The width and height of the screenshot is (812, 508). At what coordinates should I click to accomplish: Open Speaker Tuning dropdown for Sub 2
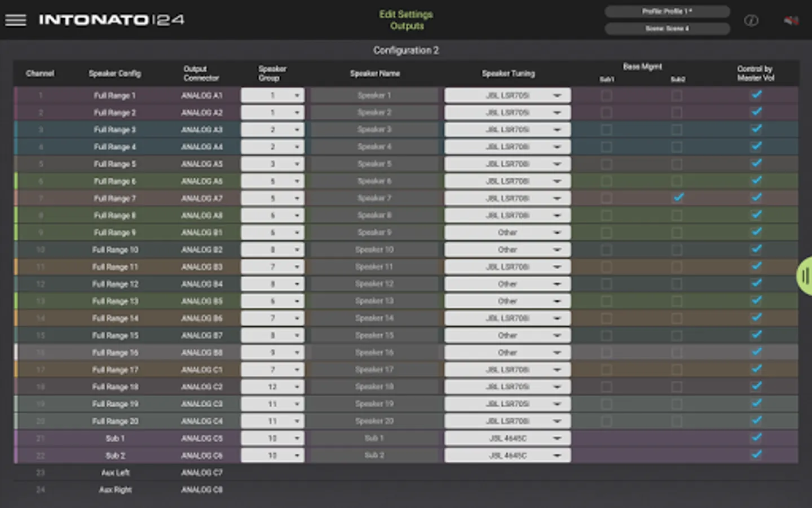click(x=507, y=456)
